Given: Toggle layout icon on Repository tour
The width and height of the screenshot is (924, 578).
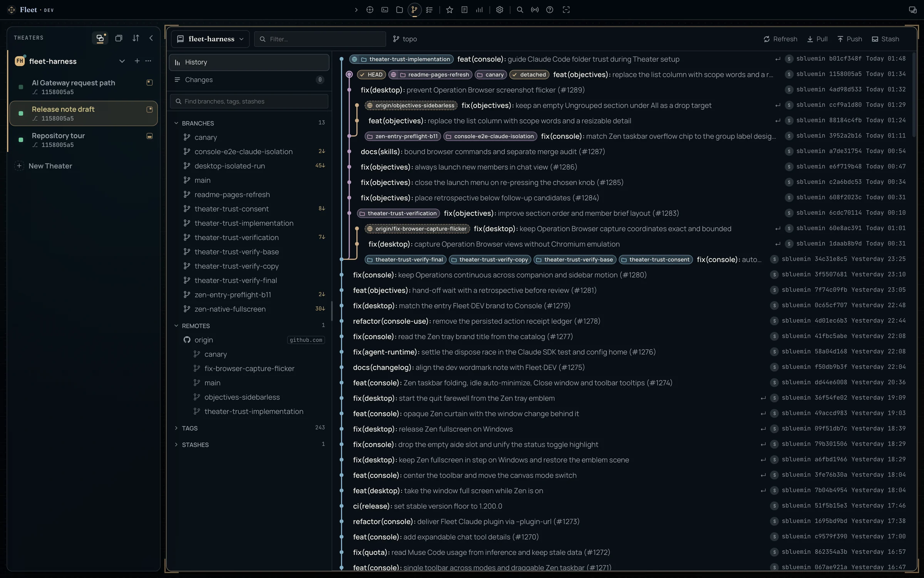Looking at the screenshot, I should [149, 136].
